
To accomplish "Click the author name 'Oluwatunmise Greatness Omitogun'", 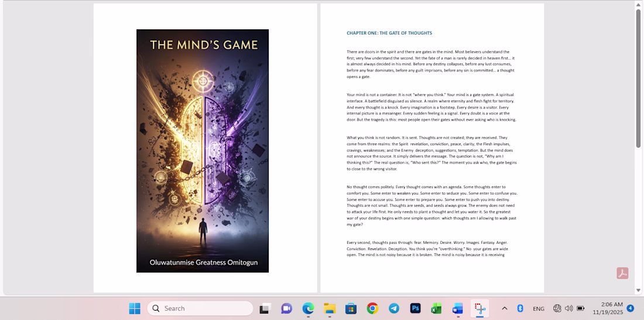I will pyautogui.click(x=204, y=263).
